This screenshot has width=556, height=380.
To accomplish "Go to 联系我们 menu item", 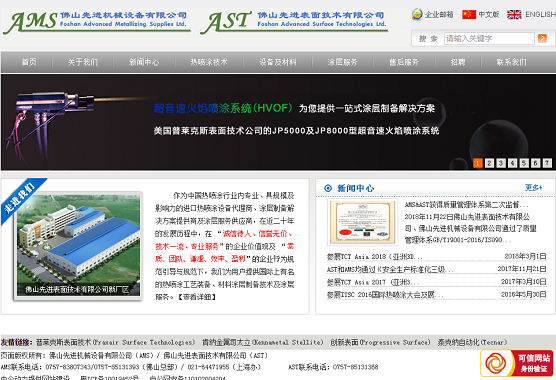I will (x=511, y=62).
